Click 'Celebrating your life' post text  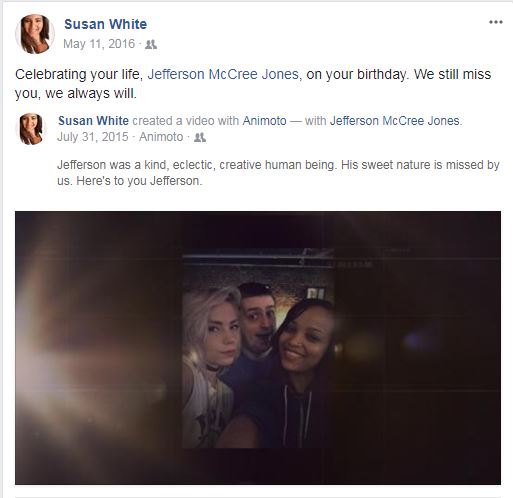[79, 74]
